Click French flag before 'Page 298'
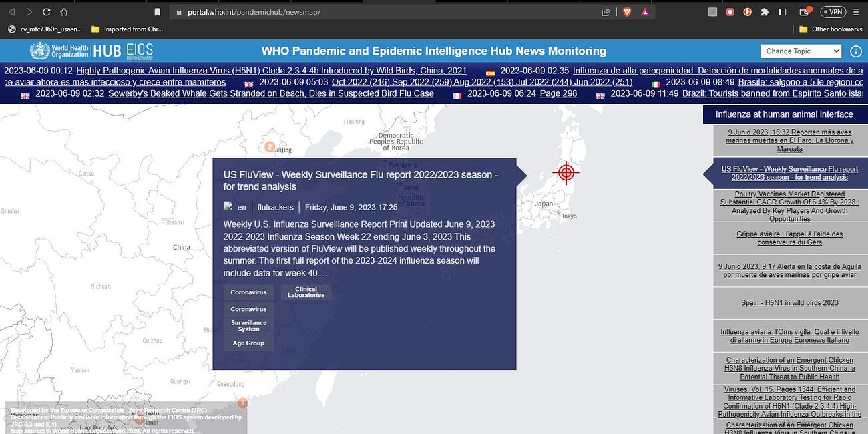Viewport: 868px width, 434px height. pos(457,95)
